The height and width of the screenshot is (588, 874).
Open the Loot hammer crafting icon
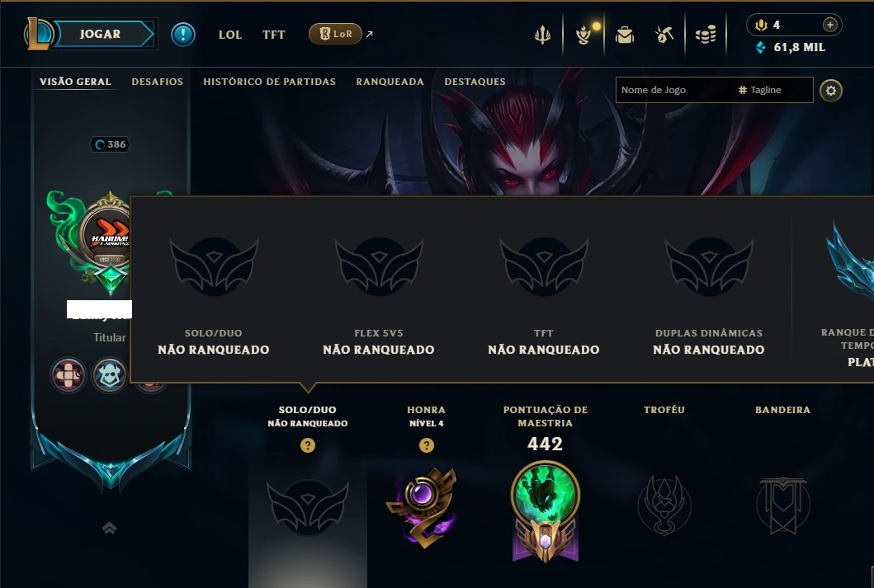point(664,35)
